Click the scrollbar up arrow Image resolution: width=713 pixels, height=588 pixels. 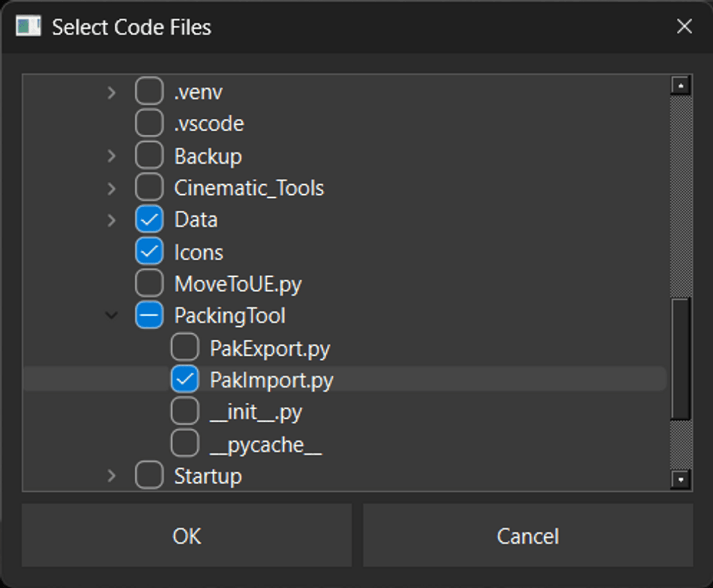(680, 86)
